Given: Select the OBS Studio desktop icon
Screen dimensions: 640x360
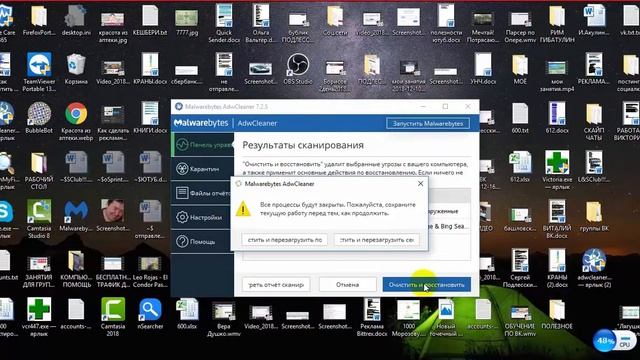Looking at the screenshot, I should point(298,69).
